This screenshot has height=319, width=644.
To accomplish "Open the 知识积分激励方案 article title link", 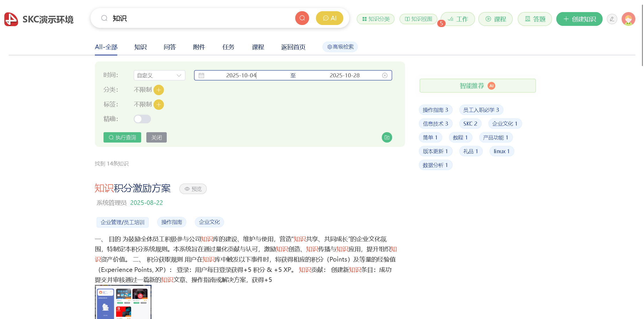I will 133,188.
